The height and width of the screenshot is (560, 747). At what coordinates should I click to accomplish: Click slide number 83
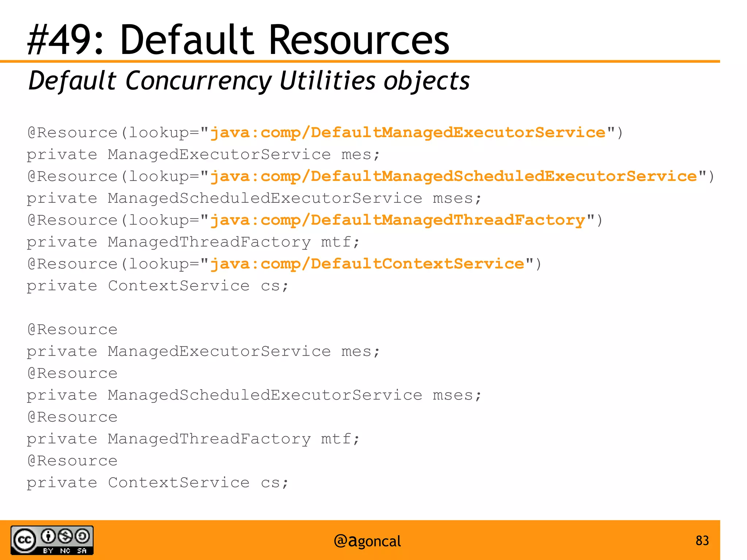coord(702,540)
